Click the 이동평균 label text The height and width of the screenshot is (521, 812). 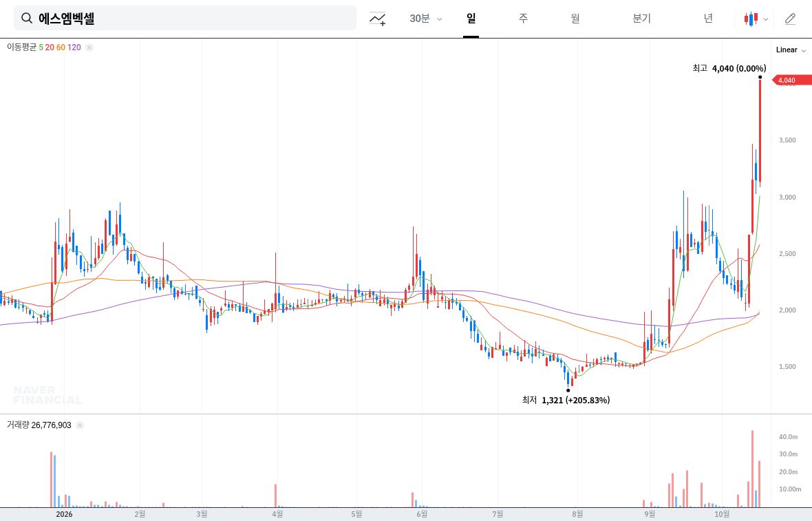22,47
